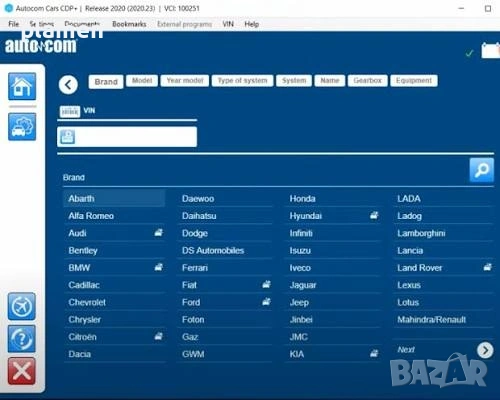Click the car icon beside KIA
500x400 pixels.
374,354
